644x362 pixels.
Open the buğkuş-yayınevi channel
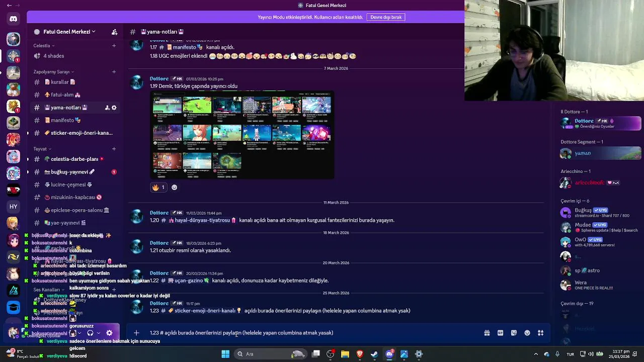point(74,172)
